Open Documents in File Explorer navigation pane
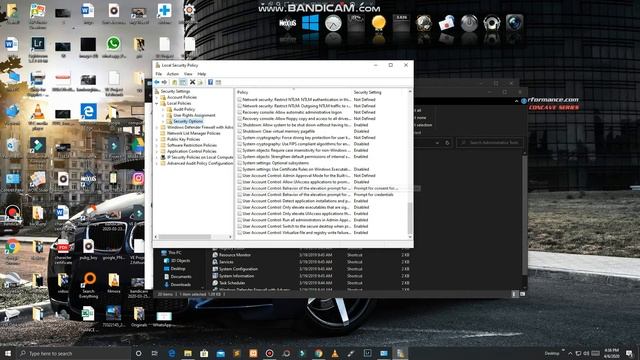640x360 pixels. pyautogui.click(x=181, y=277)
